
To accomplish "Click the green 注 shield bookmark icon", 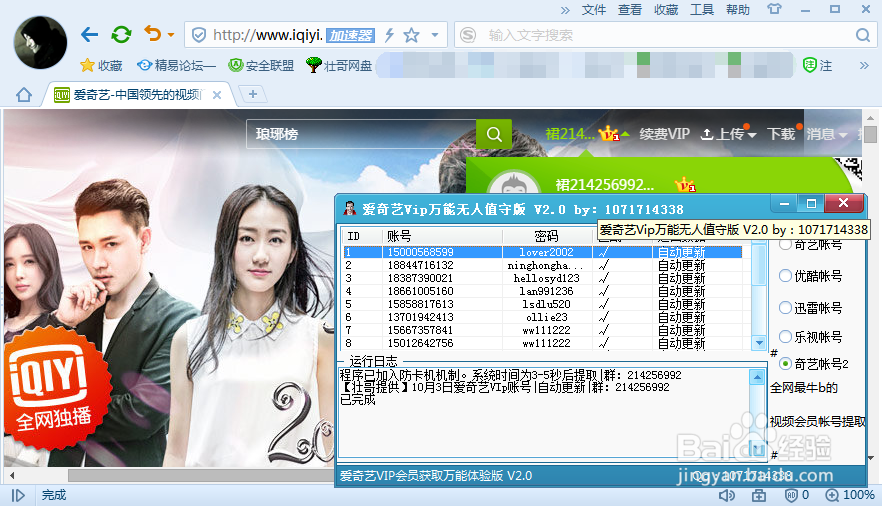I will 817,65.
